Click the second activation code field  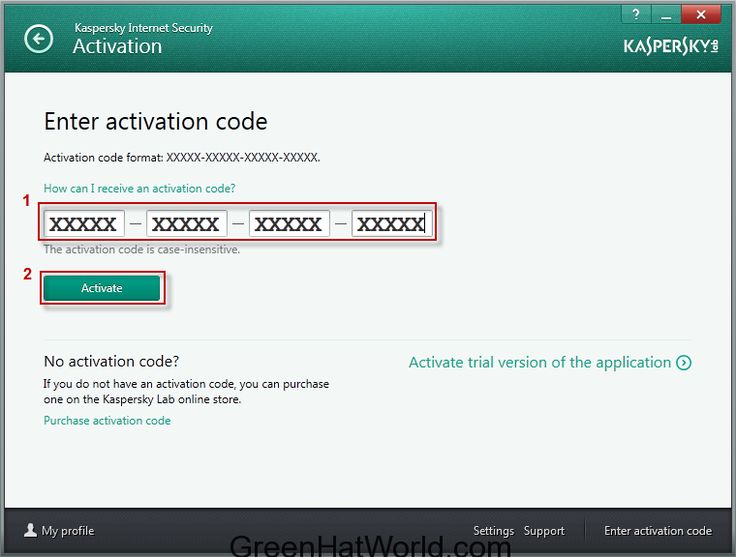tap(186, 223)
